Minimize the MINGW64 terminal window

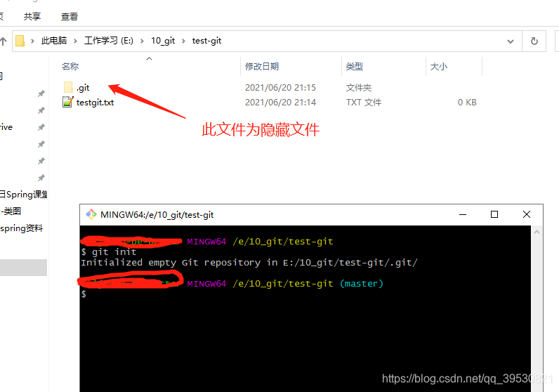click(463, 214)
